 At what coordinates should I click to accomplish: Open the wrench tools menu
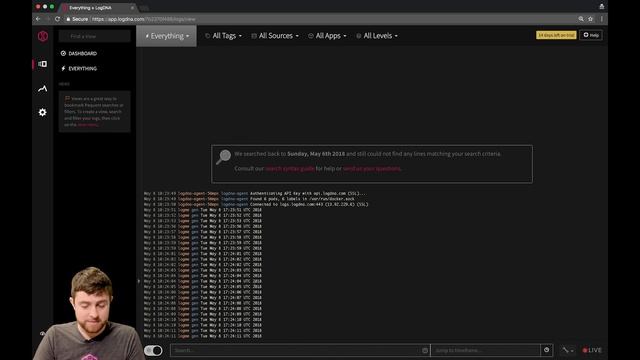[x=568, y=350]
